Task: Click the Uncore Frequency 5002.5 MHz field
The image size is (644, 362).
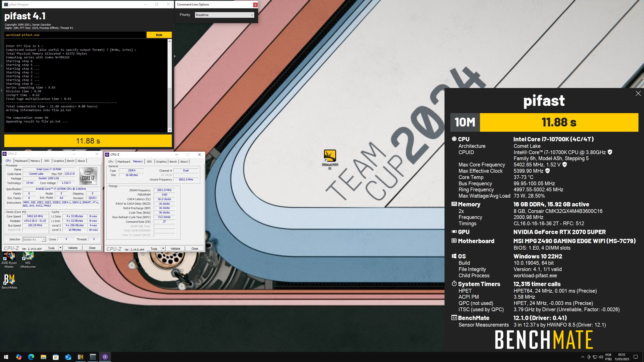Action: (x=186, y=179)
